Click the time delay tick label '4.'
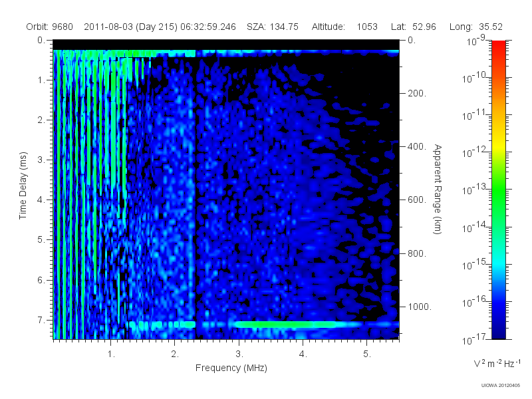 point(41,200)
